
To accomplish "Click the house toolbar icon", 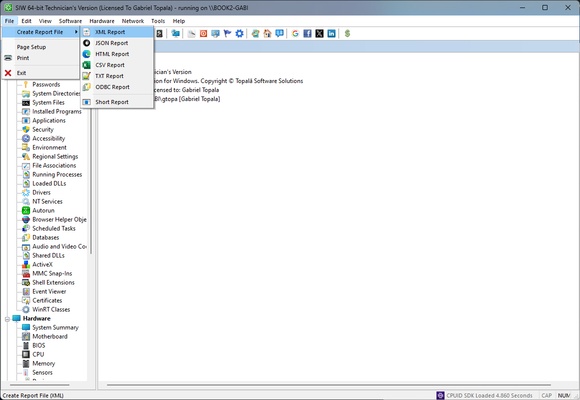I will tap(267, 34).
